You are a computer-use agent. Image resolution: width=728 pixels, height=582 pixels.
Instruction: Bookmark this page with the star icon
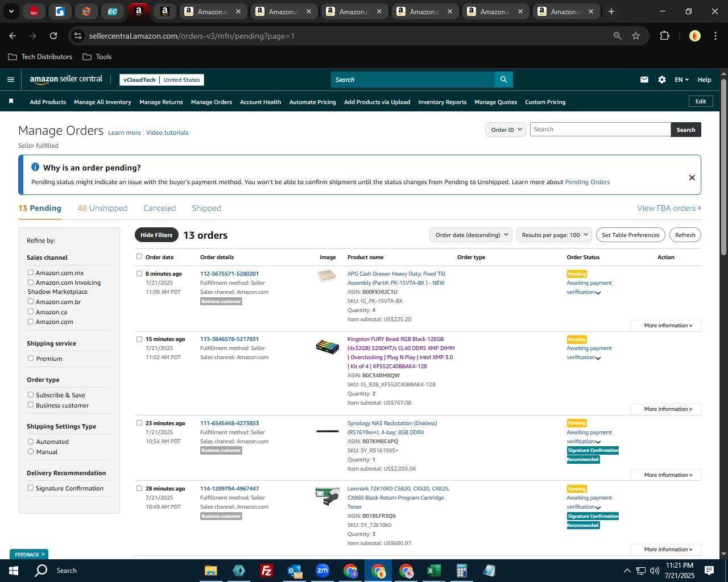tap(636, 36)
